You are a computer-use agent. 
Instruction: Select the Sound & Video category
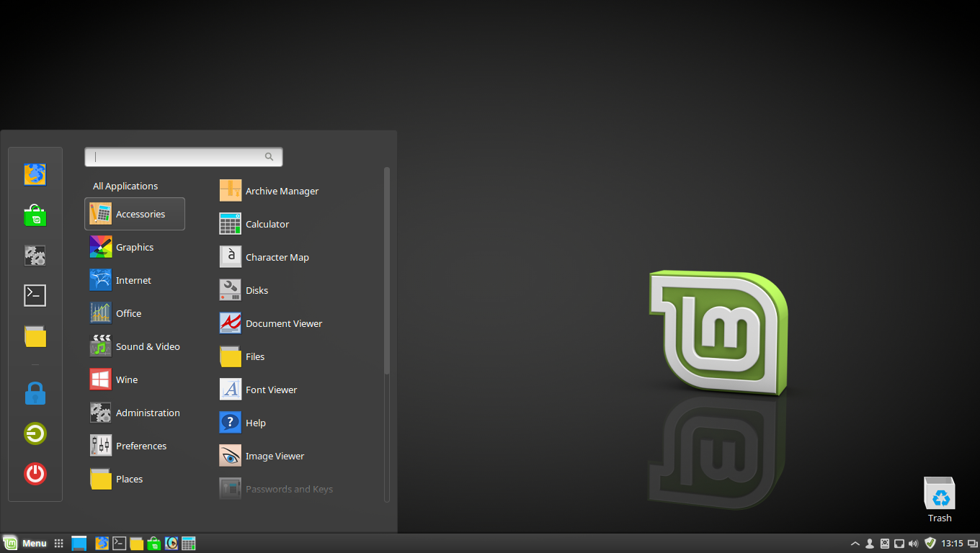135,346
